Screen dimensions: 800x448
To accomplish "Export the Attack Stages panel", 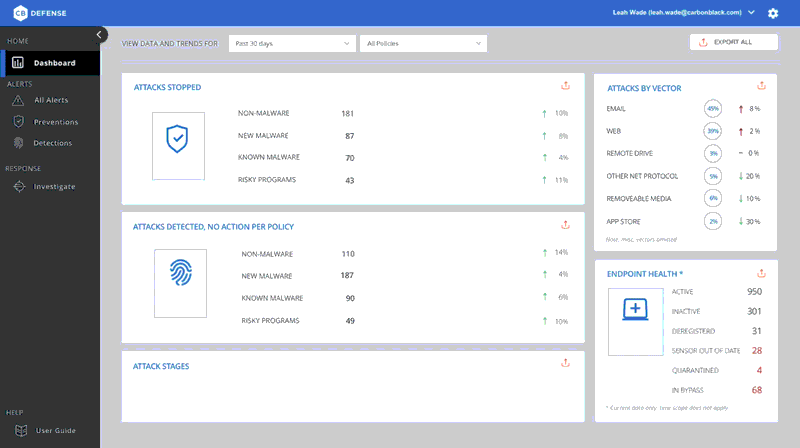I will [565, 365].
